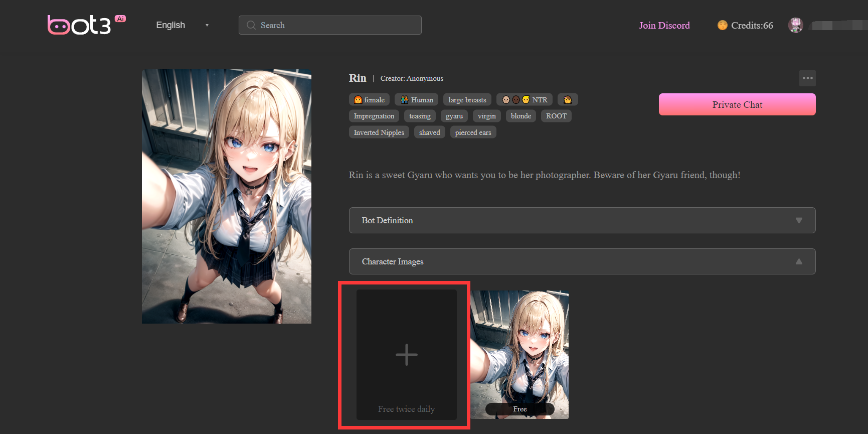
Task: Open the Free character image thumbnail
Action: 519,355
